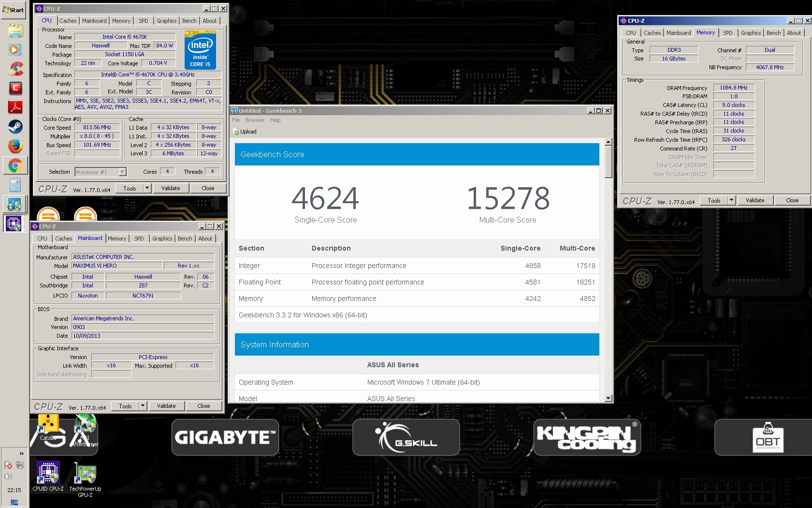The height and width of the screenshot is (508, 812).
Task: Launch Steam from the taskbar
Action: [15, 127]
